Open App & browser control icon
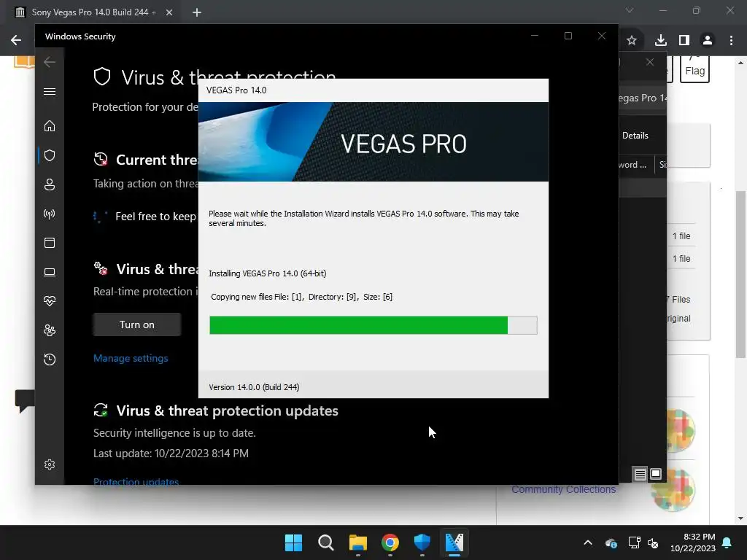Image resolution: width=747 pixels, height=560 pixels. (50, 243)
